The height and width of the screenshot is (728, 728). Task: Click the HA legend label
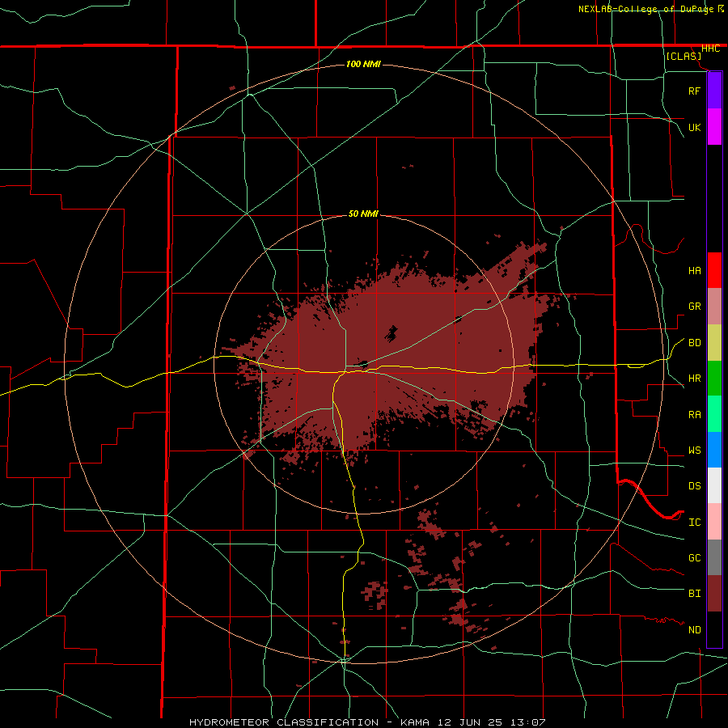(x=694, y=270)
